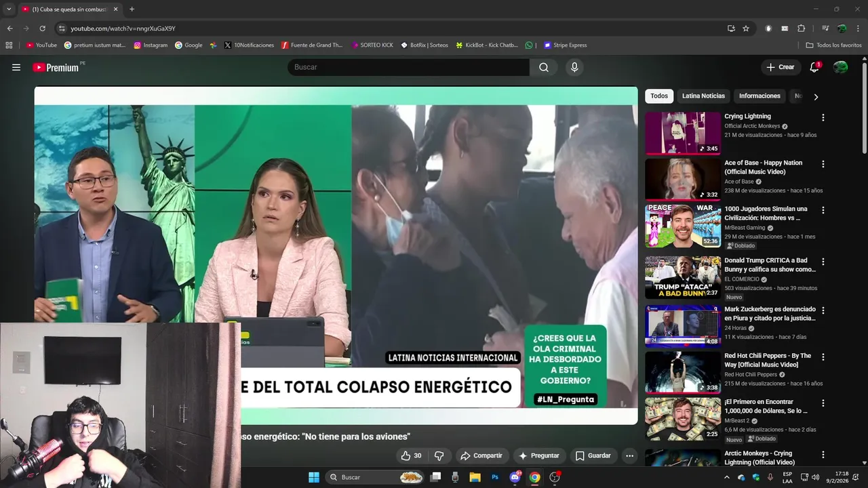Open the EL COMERCIO channel link
Screen dimensions: 868x488
(742, 279)
